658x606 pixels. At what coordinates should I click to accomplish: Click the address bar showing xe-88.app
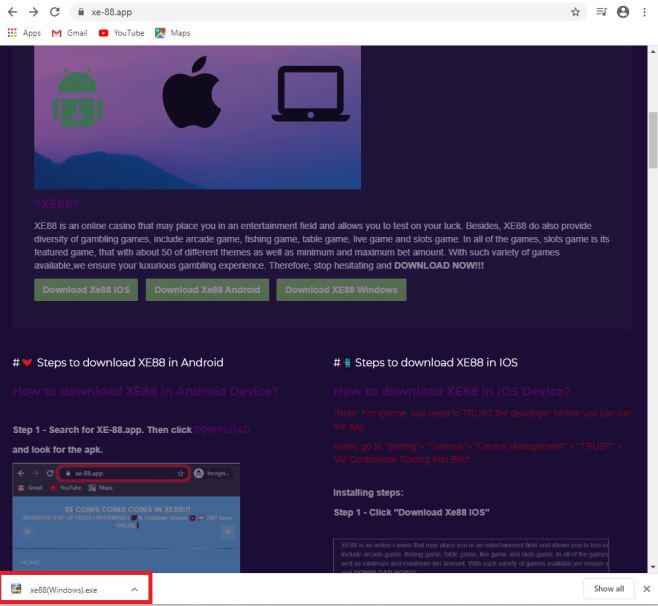click(x=327, y=12)
